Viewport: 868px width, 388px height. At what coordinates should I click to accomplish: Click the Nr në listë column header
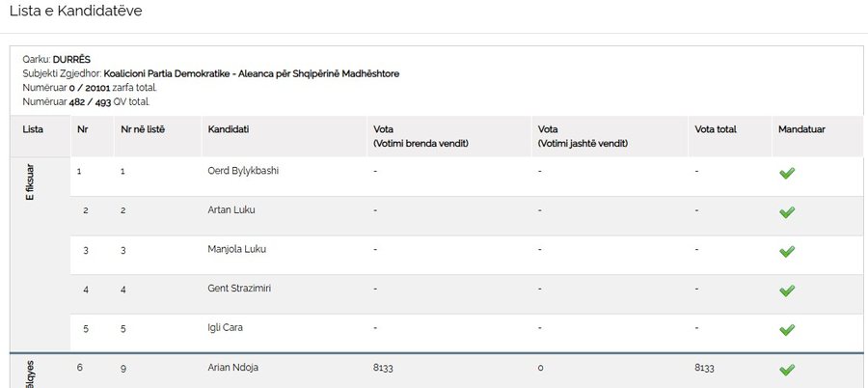pos(143,129)
